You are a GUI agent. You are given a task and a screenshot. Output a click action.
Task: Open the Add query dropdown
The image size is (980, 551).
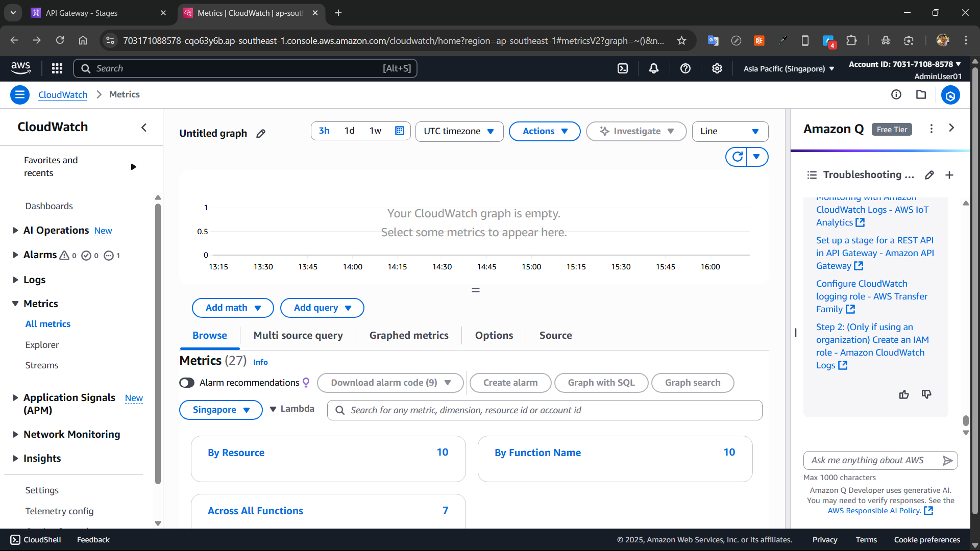[x=322, y=308]
